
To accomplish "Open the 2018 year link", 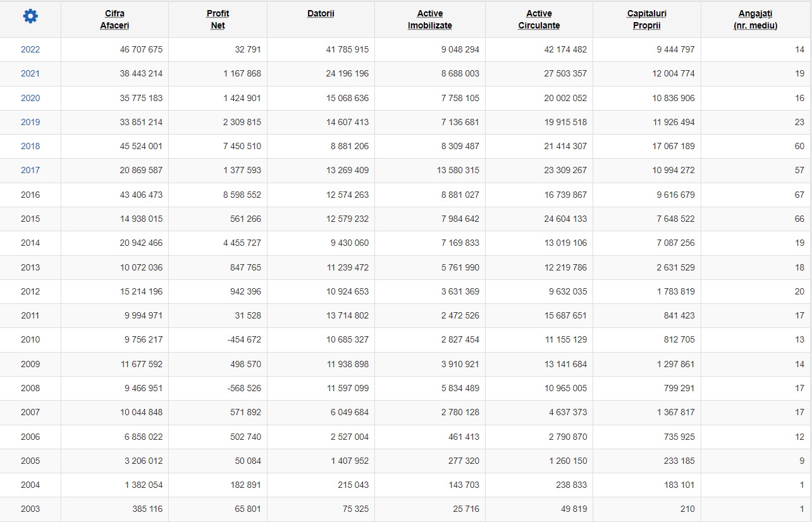I will [x=30, y=146].
